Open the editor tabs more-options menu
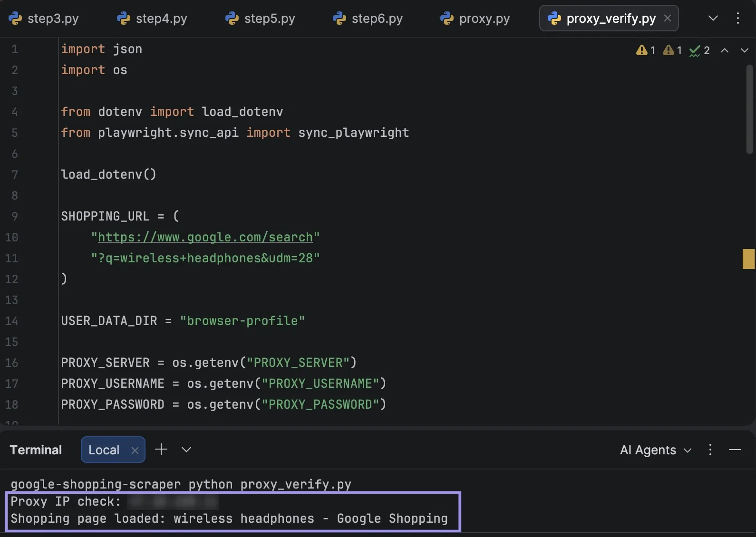756x537 pixels. [x=738, y=18]
